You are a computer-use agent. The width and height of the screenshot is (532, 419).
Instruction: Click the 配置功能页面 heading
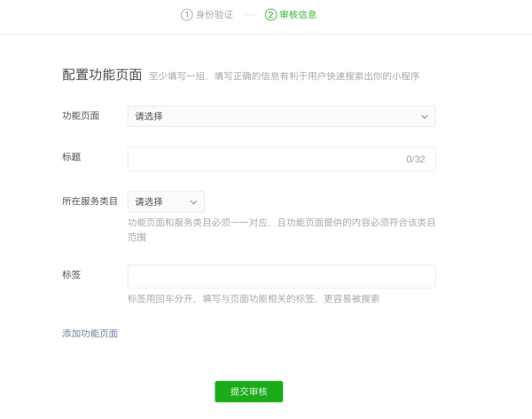pos(102,75)
